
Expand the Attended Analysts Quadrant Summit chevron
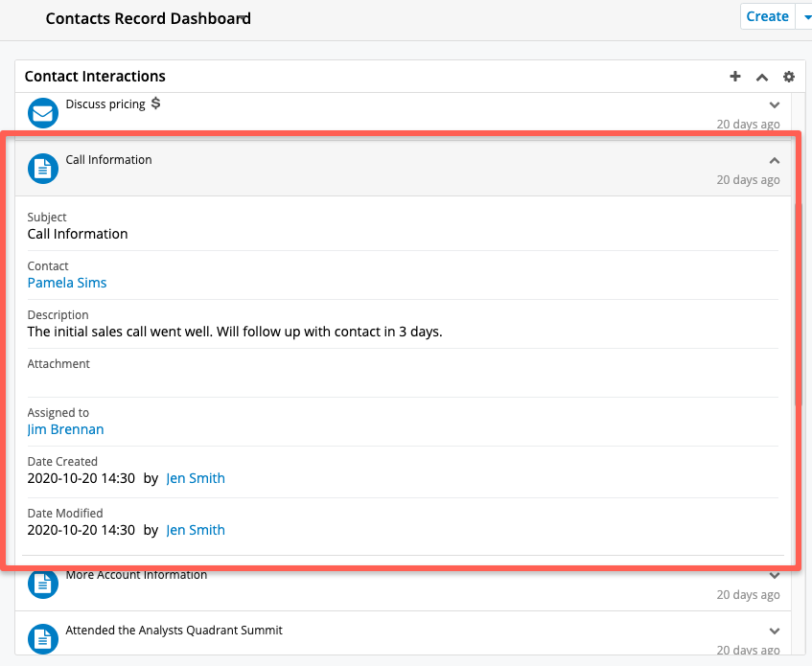pos(775,631)
